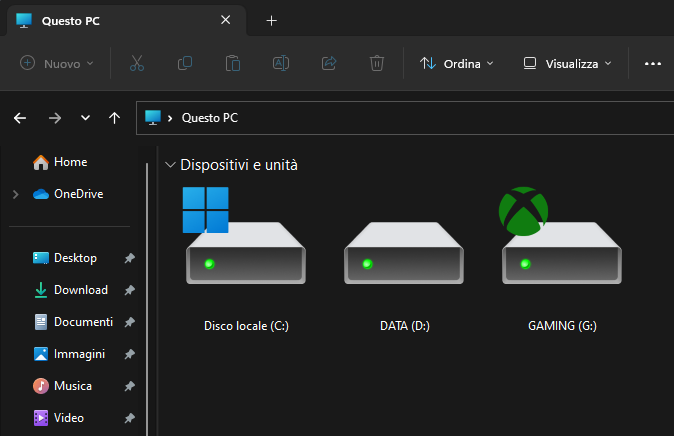The height and width of the screenshot is (436, 674).
Task: Open recent locations chevron dropdown
Action: click(85, 118)
